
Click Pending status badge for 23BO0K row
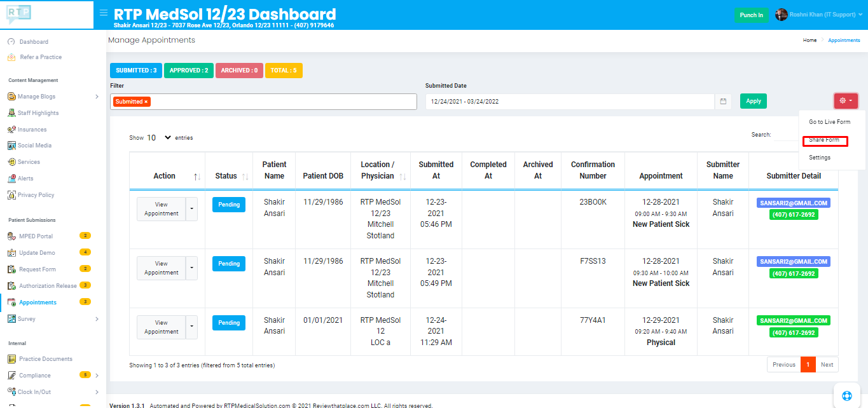pos(229,205)
